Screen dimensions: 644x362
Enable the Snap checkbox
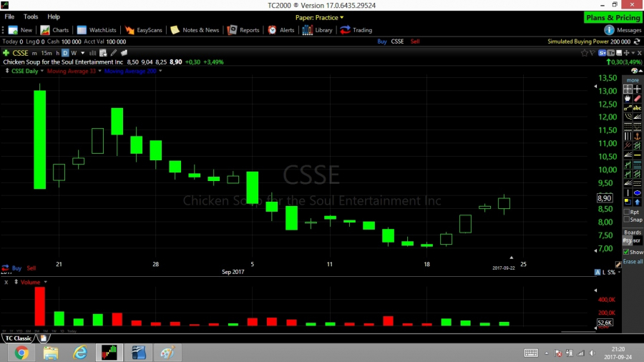[628, 220]
